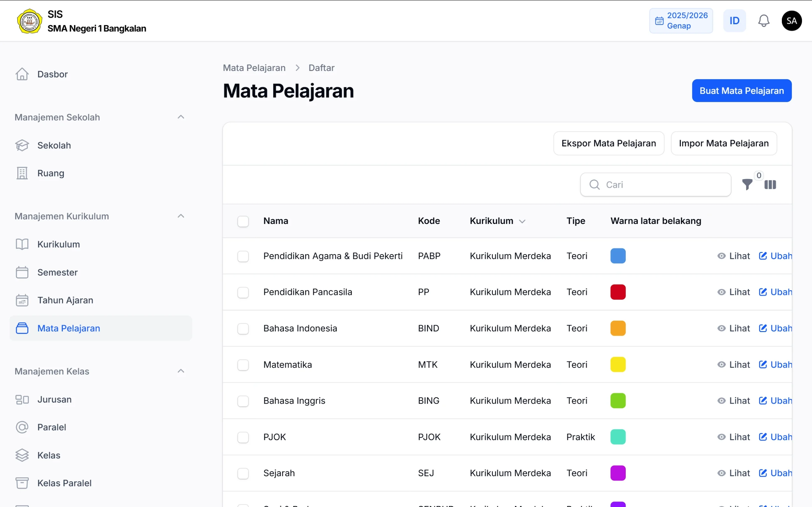Open the SA user avatar
Viewport: 812px width, 507px height.
(792, 20)
